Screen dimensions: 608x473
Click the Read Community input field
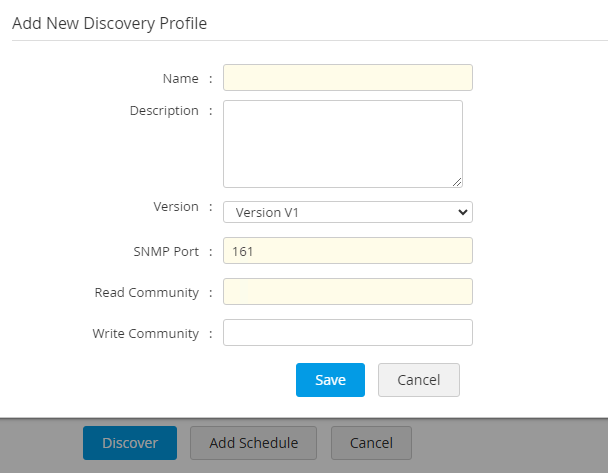[x=347, y=291]
